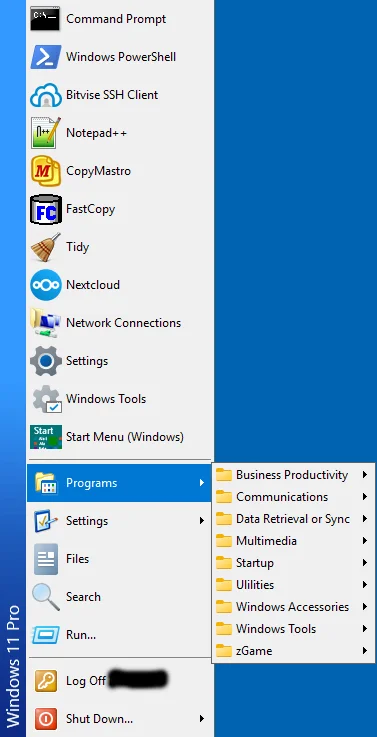
Task: Expand the zGame submenu arrow
Action: pyautogui.click(x=365, y=651)
